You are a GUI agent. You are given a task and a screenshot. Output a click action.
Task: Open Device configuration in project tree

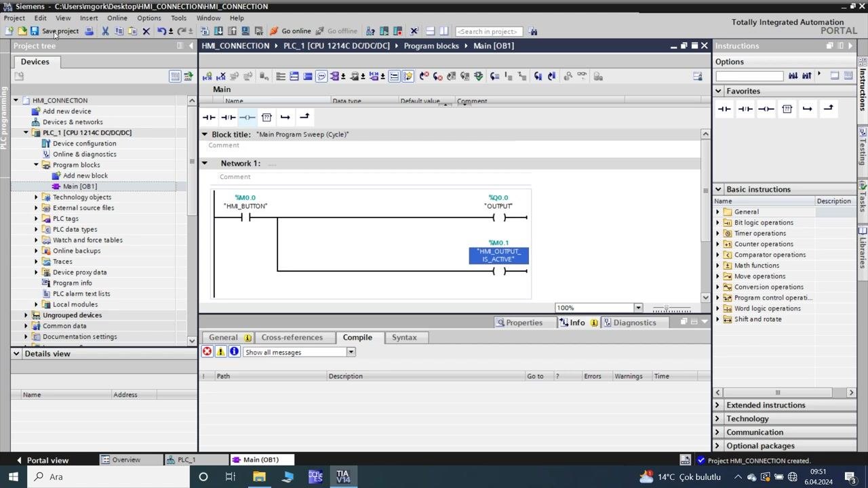84,144
